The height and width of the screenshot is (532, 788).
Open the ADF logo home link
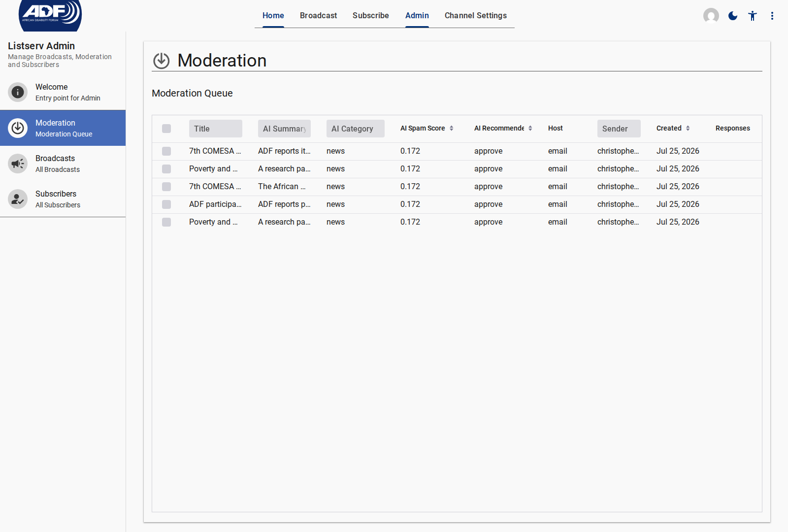(50, 15)
